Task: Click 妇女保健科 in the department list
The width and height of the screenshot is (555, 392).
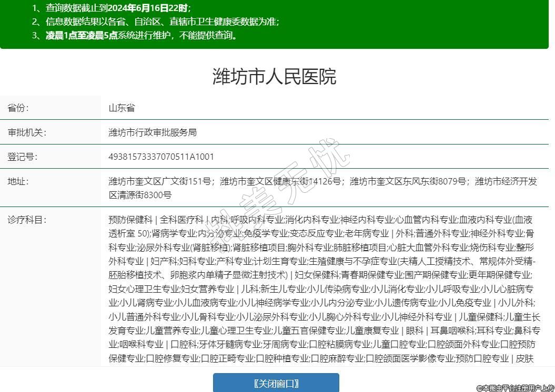Action: [x=317, y=275]
